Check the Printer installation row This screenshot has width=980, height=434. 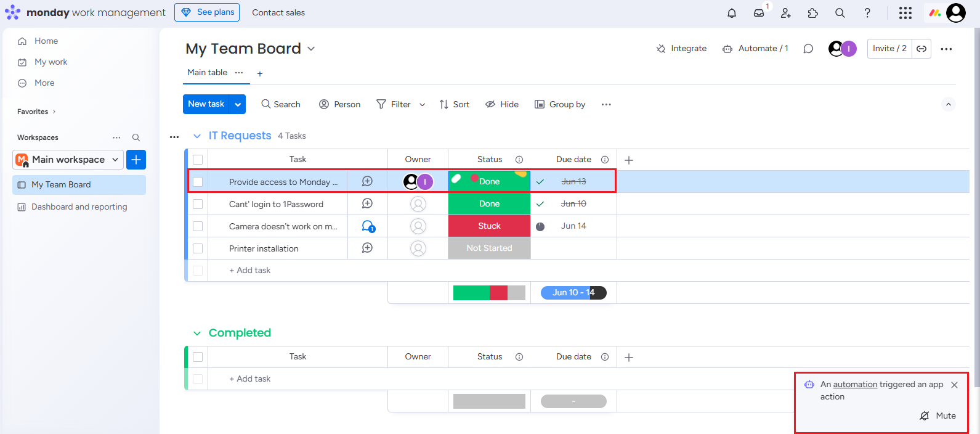[198, 248]
